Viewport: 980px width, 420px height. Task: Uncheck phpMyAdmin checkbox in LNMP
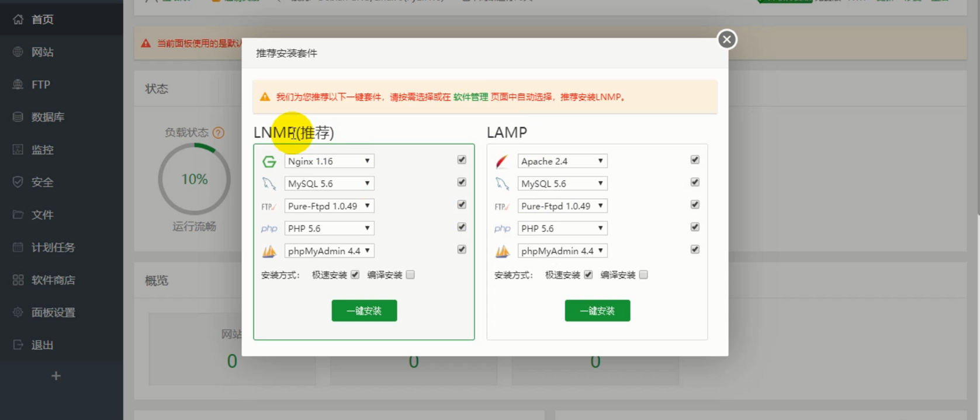click(462, 249)
